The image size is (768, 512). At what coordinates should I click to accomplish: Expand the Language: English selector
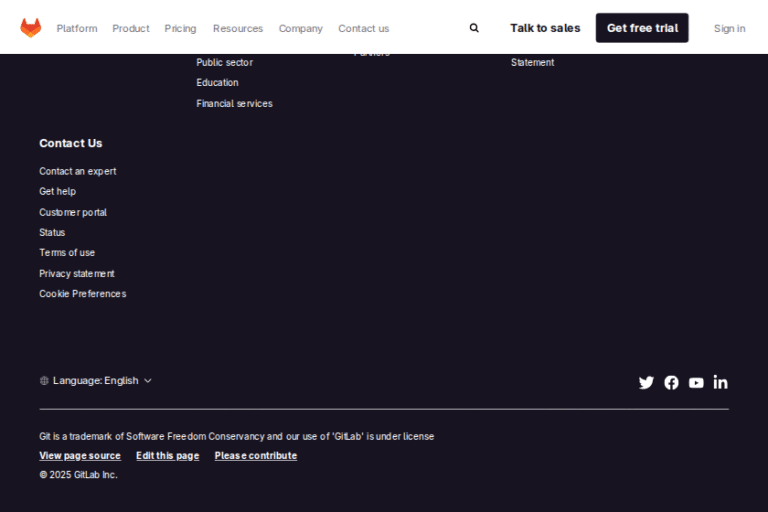click(x=96, y=381)
